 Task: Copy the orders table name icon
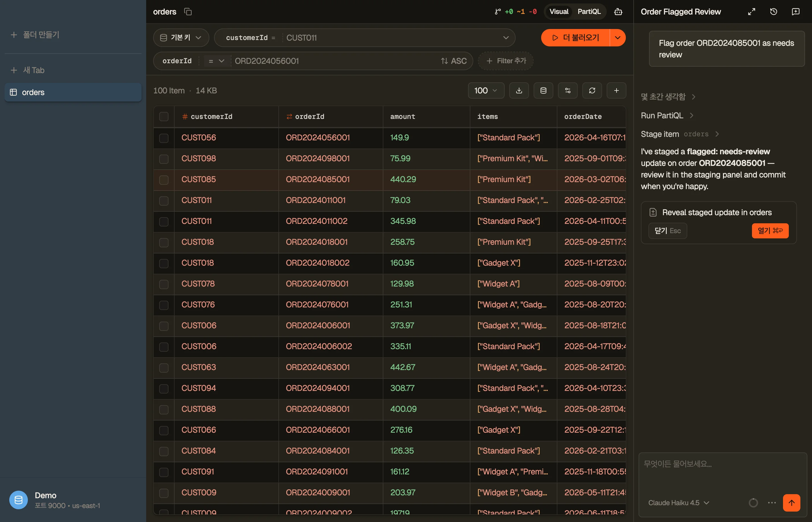188,12
